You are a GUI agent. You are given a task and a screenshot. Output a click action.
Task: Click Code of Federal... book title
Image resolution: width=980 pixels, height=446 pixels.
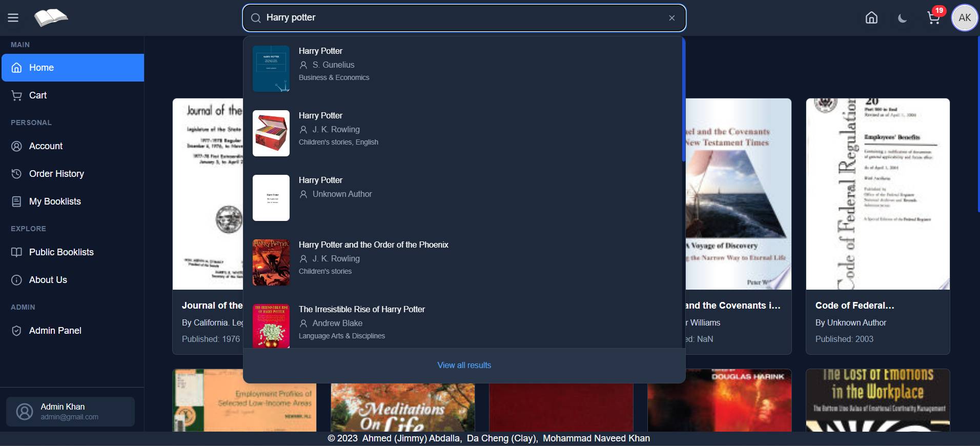pos(855,306)
